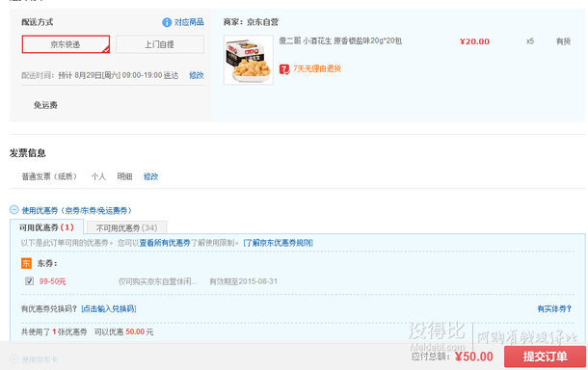The width and height of the screenshot is (588, 370).
Task: Click 修改 next to delivery time
Action: click(197, 75)
